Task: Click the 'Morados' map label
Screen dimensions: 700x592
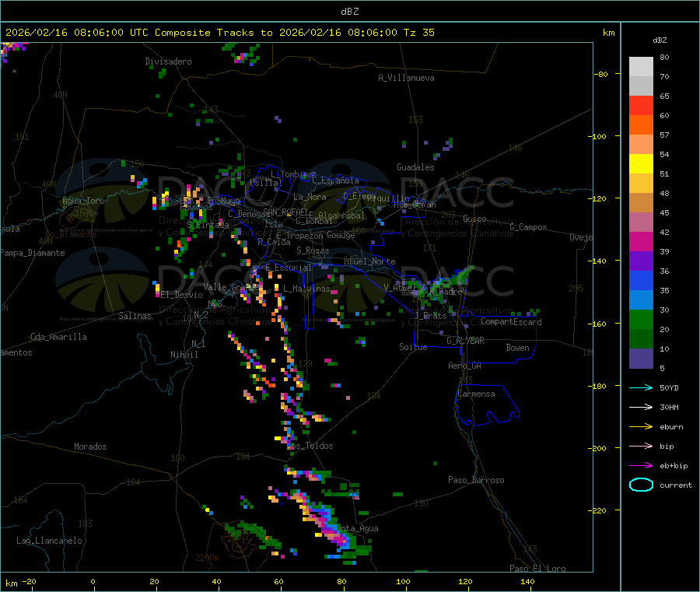Action: tap(91, 447)
